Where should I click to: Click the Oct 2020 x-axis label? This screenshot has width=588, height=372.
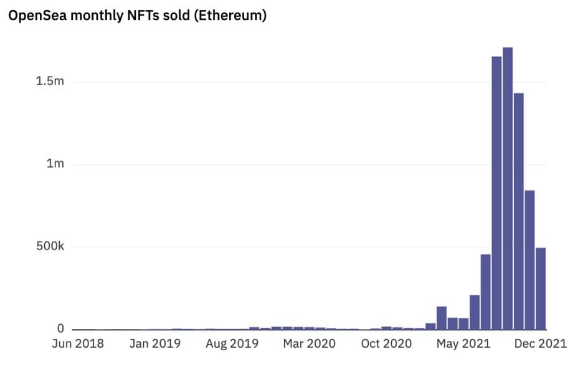pos(386,343)
